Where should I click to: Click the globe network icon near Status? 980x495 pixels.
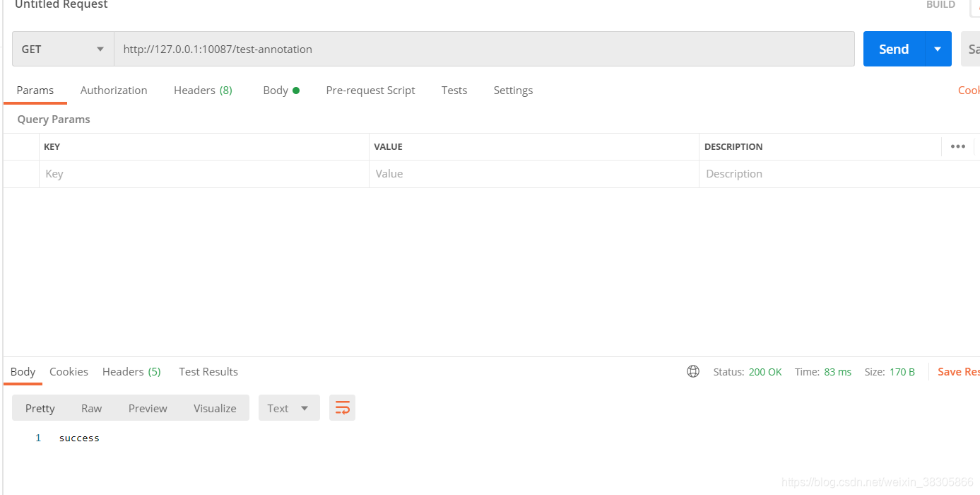(x=693, y=371)
